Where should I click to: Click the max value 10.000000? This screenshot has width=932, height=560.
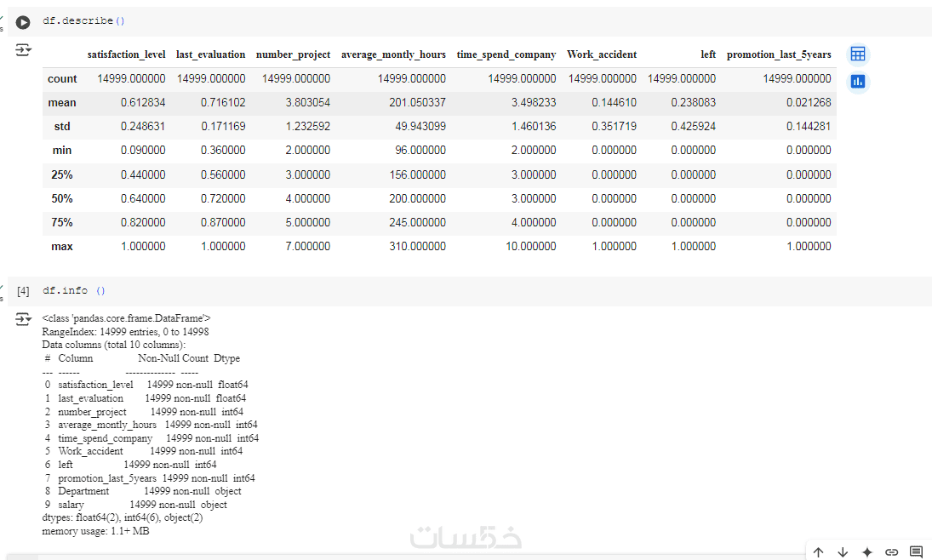click(x=531, y=246)
